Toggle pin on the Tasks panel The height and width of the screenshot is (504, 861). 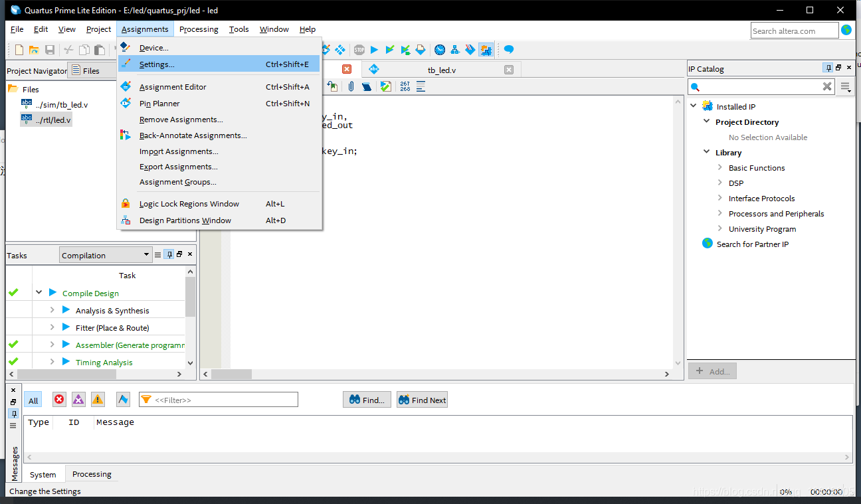169,254
